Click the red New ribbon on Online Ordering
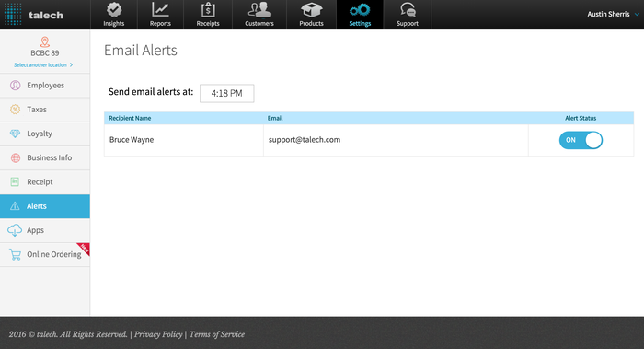The width and height of the screenshot is (644, 349). [85, 249]
